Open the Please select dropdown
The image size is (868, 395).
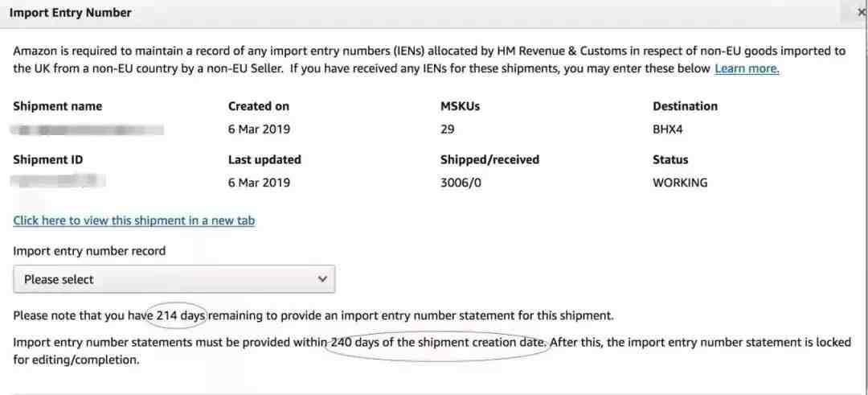[x=174, y=279]
